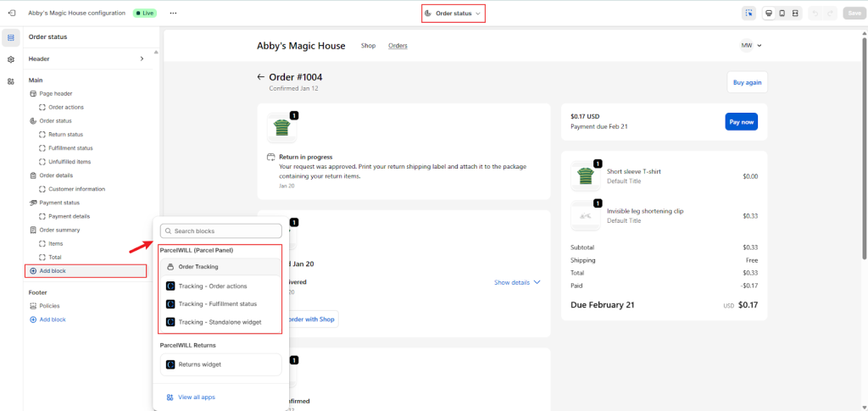
Task: Click the Search blocks field
Action: [x=221, y=230]
